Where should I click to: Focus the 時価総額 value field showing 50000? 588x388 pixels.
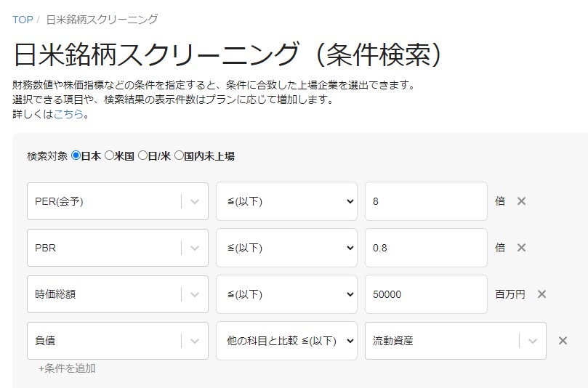point(426,294)
